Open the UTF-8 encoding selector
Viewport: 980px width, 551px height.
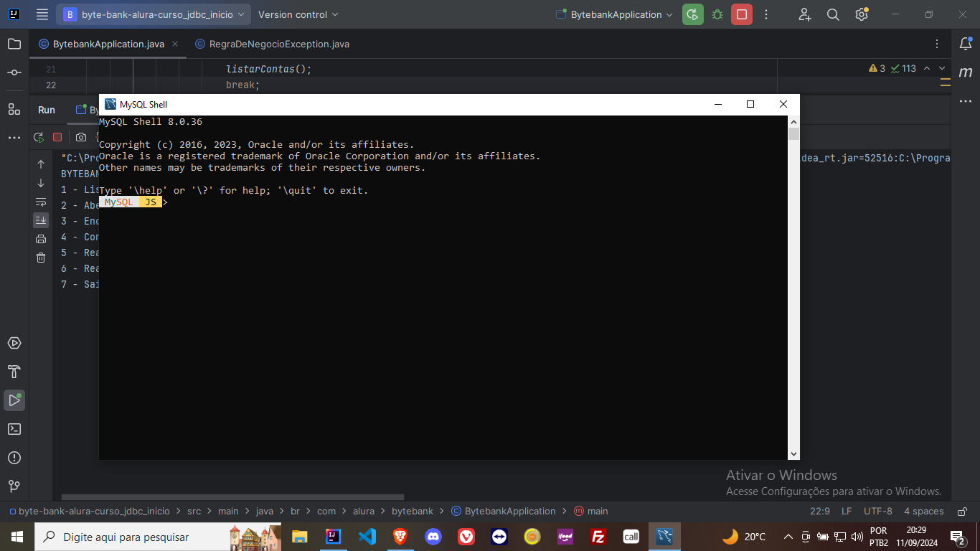click(x=878, y=512)
